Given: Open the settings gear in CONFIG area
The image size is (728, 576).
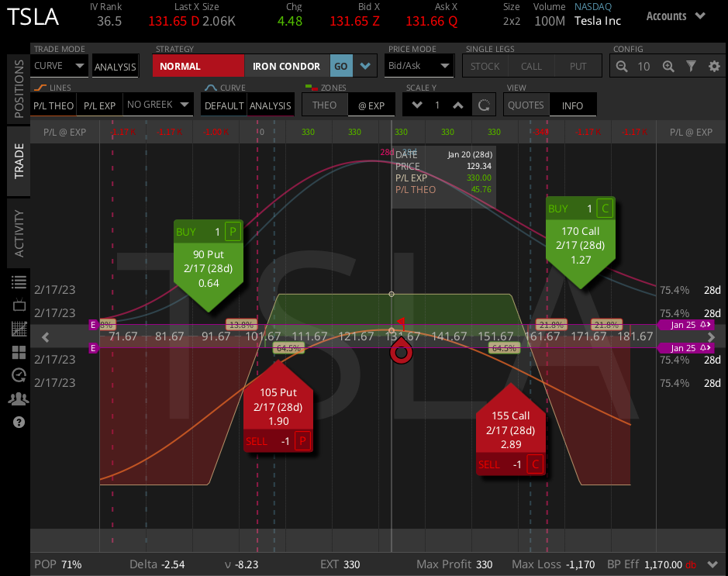Looking at the screenshot, I should pos(713,66).
